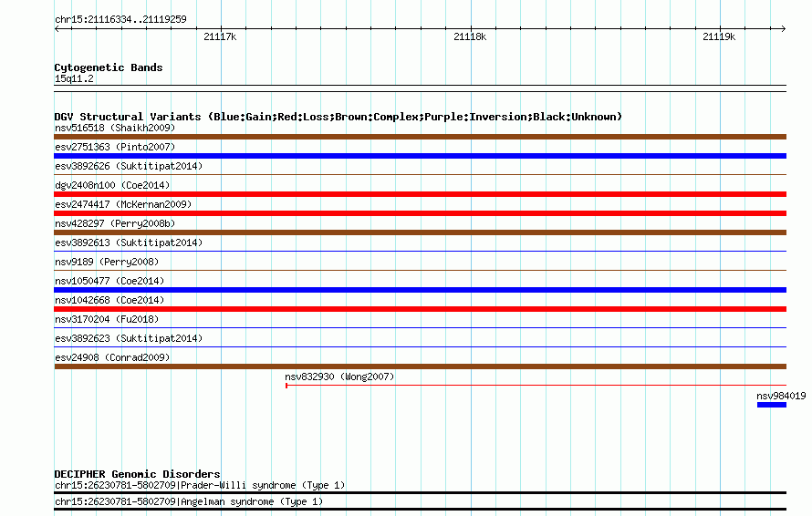Open the esv3892623 (Suktitipat2014) label
The height and width of the screenshot is (516, 812).
tap(129, 338)
